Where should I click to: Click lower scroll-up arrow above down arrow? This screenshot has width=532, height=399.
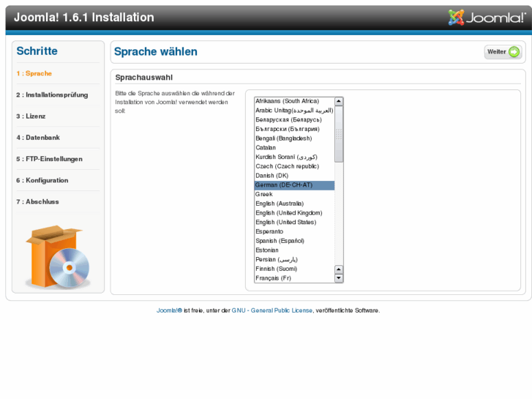339,269
